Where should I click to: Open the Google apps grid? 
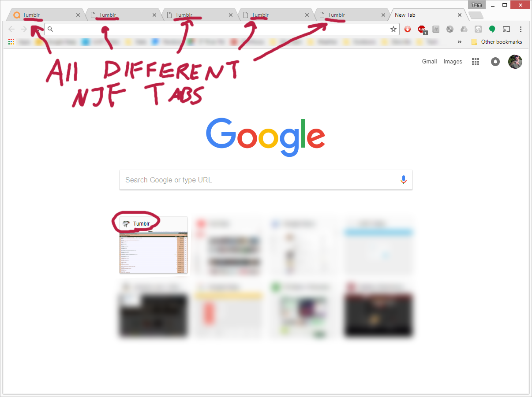tap(475, 62)
